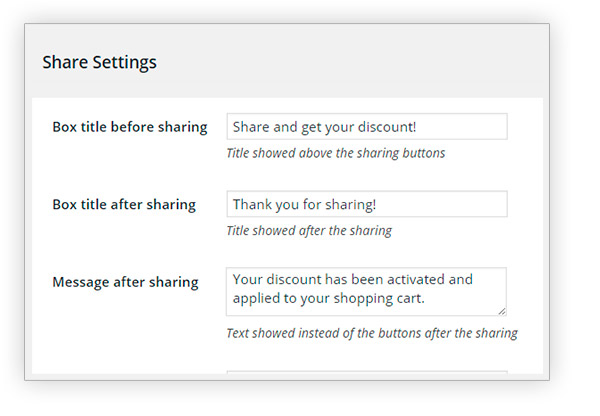Select the partially visible field at panel bottom

366,373
